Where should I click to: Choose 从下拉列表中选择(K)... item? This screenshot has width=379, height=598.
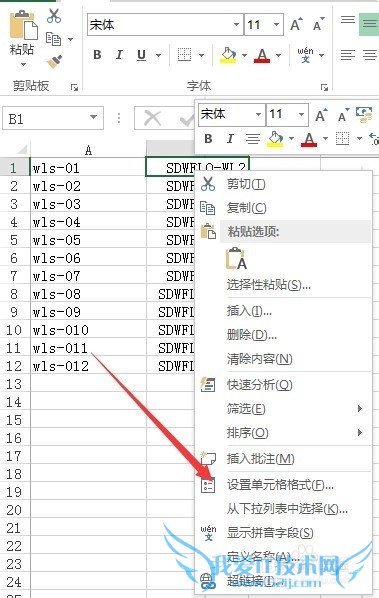click(283, 509)
